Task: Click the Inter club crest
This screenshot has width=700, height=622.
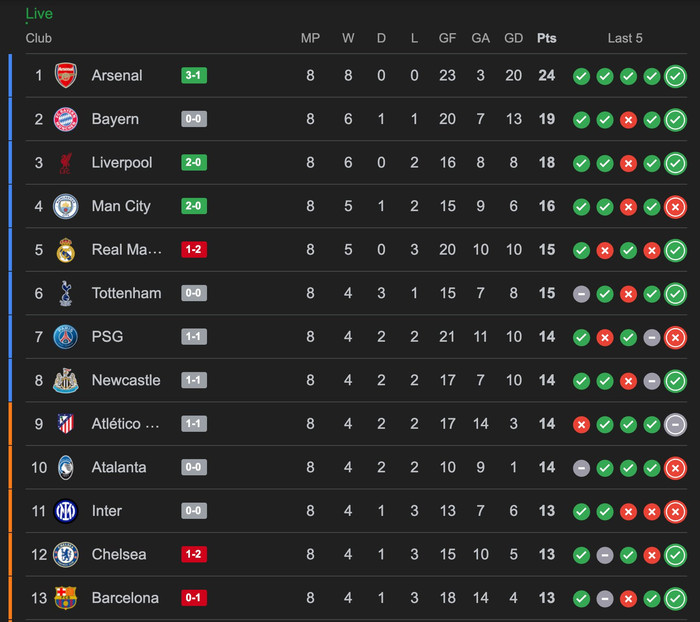Action: (66, 511)
